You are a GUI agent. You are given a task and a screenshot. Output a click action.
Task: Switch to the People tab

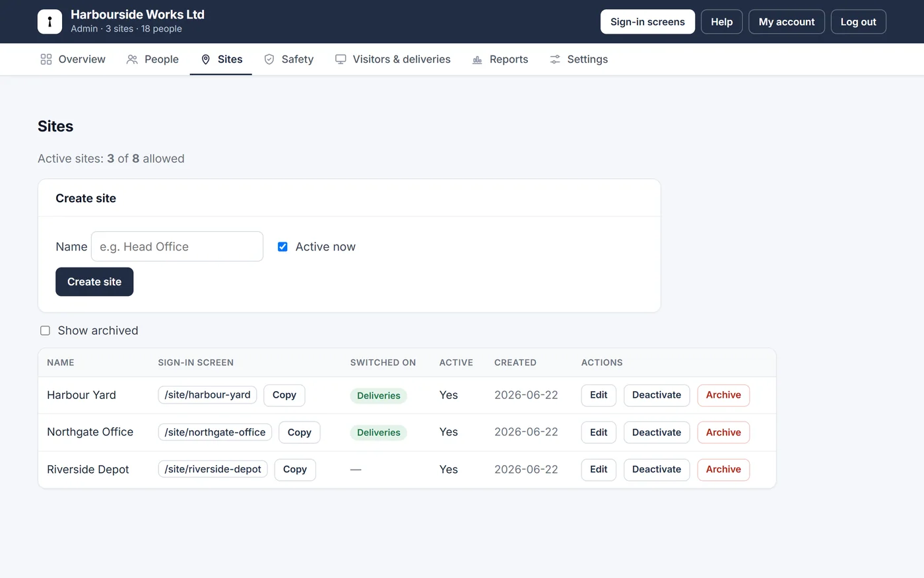click(x=152, y=59)
